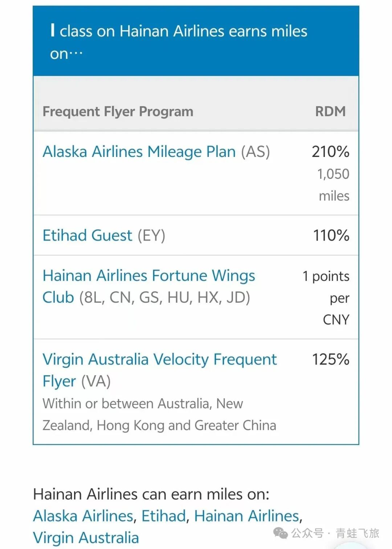The height and width of the screenshot is (549, 392).
Task: Click the Virgin Australia regional restriction note
Action: 159,414
